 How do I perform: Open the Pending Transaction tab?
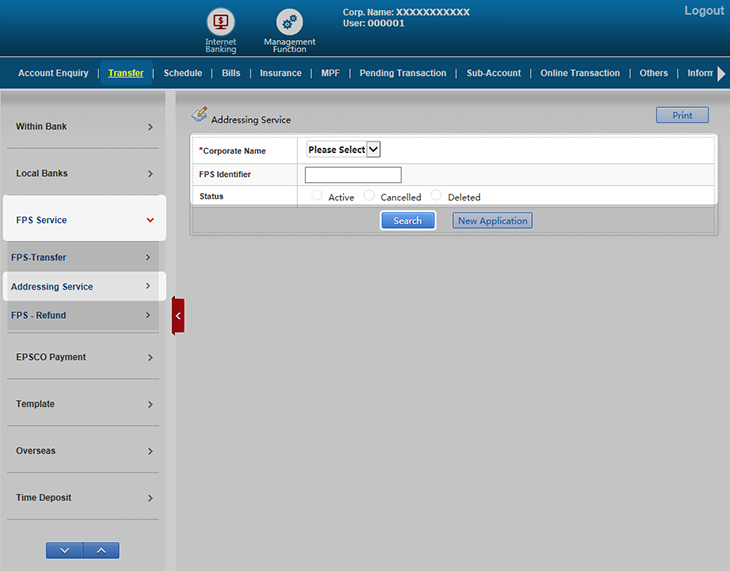(403, 73)
